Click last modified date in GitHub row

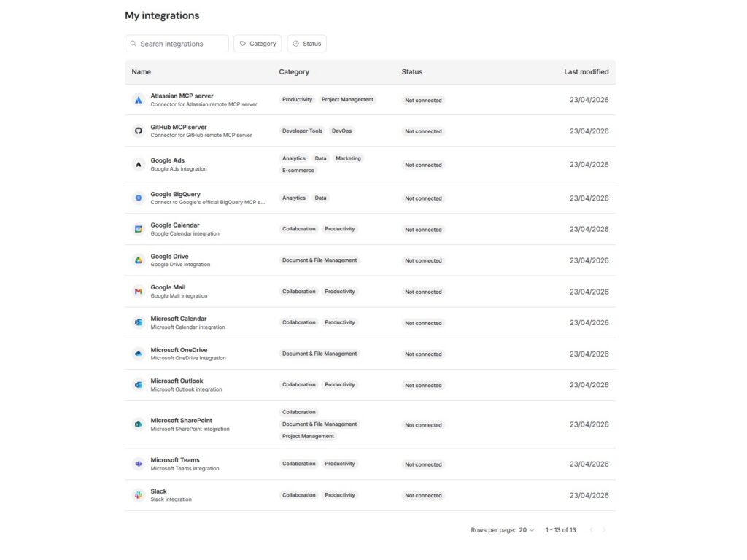tap(589, 131)
